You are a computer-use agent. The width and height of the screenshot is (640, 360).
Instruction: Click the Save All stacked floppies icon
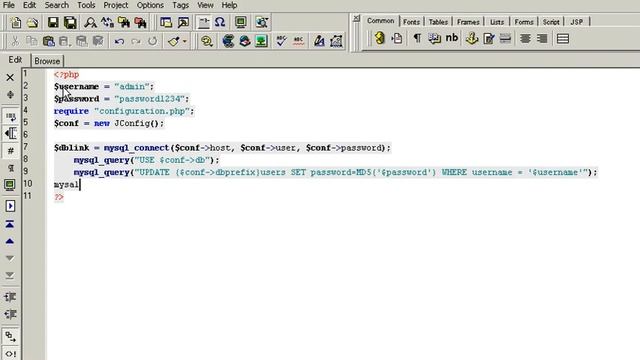pyautogui.click(x=70, y=22)
